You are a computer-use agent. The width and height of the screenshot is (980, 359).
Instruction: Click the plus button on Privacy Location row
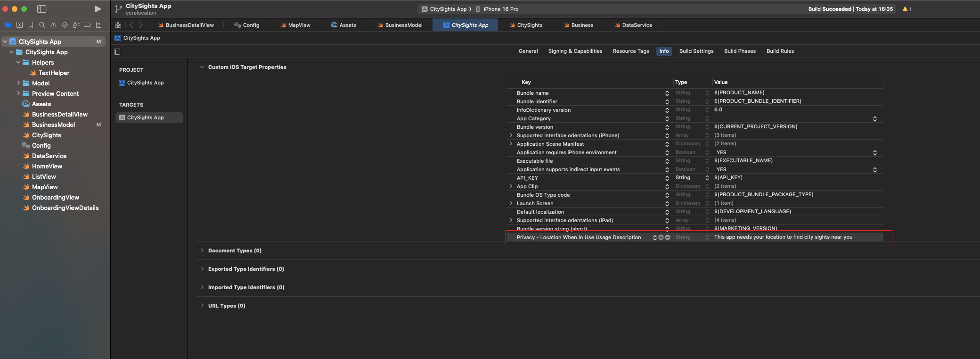(661, 237)
